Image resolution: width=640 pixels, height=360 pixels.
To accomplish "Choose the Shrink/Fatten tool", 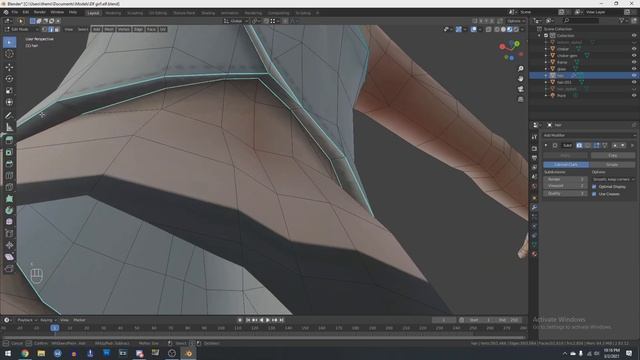I will (x=9, y=245).
